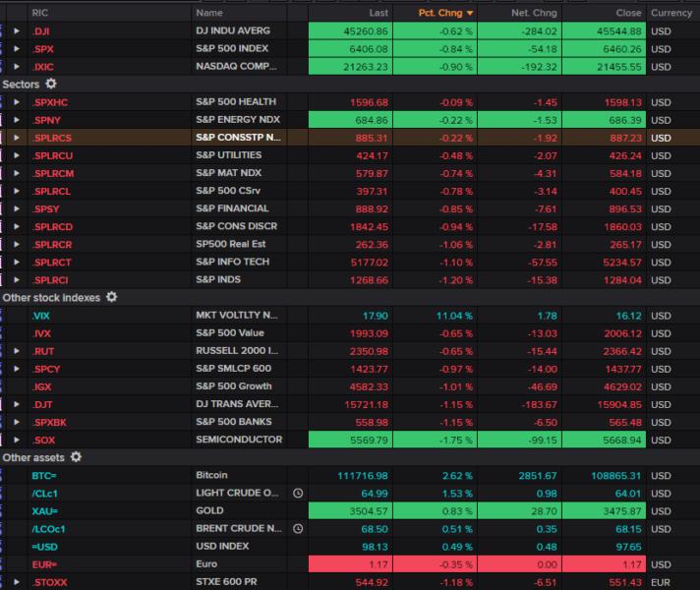This screenshot has width=700, height=590.
Task: Click clock icon beside LIGHT CRUDE row
Action: point(298,493)
